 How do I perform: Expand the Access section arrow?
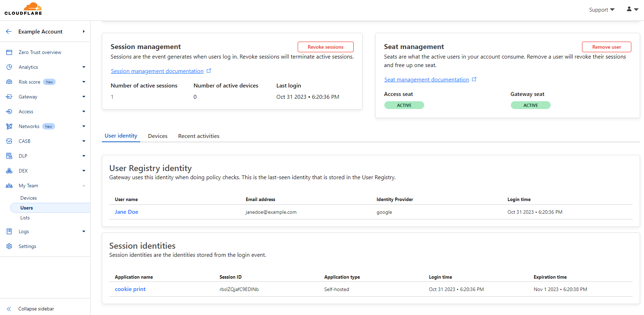pos(84,111)
